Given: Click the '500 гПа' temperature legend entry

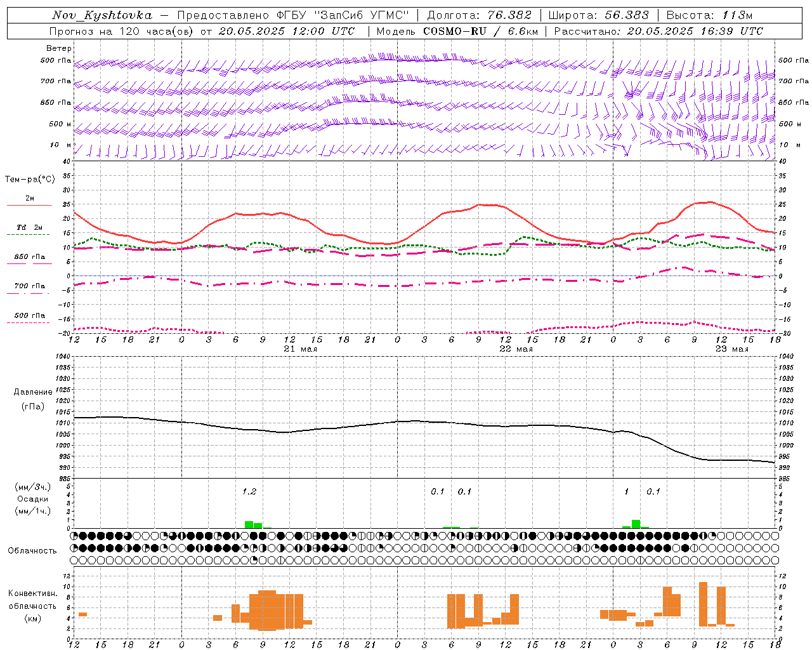Looking at the screenshot, I should [x=30, y=315].
